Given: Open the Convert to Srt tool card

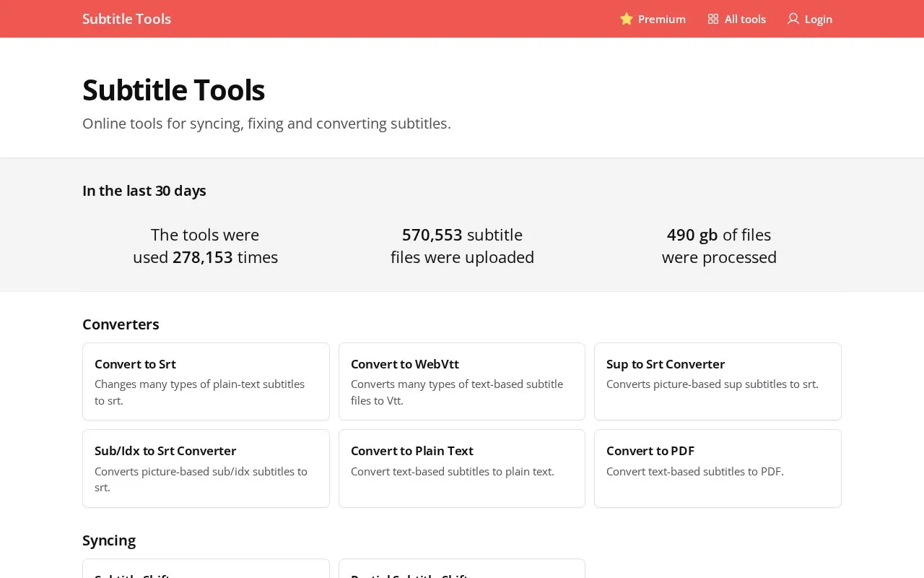Looking at the screenshot, I should [x=206, y=381].
